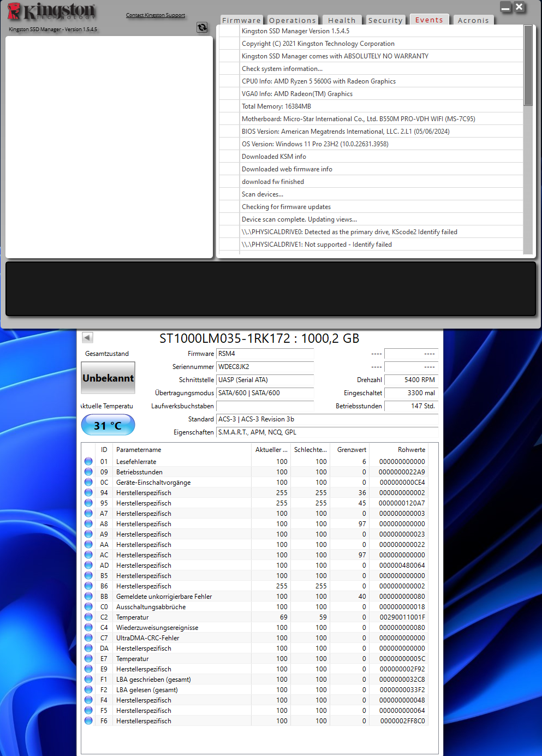The image size is (542, 756).
Task: Click the status orb for Geräte-Einschaltvorgänge row
Action: (88, 482)
